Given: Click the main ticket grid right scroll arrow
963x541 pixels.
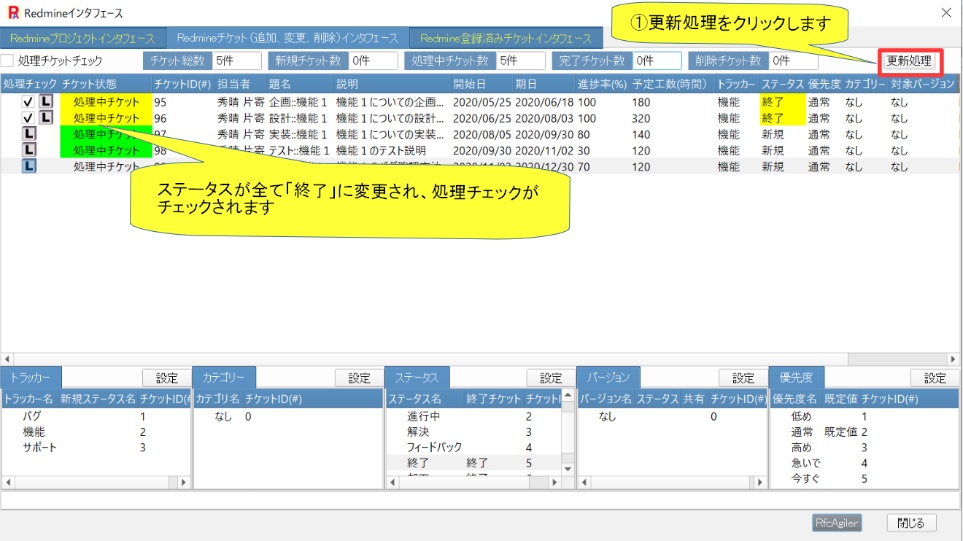Looking at the screenshot, I should click(953, 359).
